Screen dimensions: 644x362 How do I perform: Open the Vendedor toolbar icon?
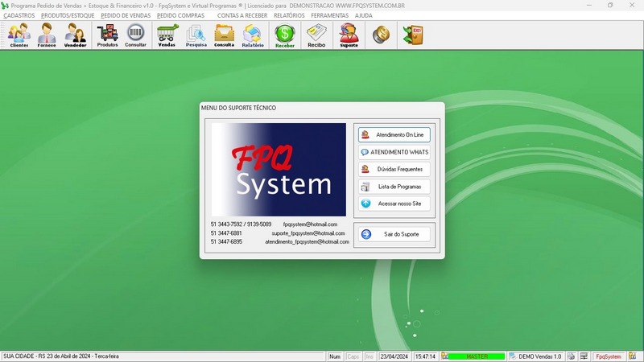pos(75,35)
